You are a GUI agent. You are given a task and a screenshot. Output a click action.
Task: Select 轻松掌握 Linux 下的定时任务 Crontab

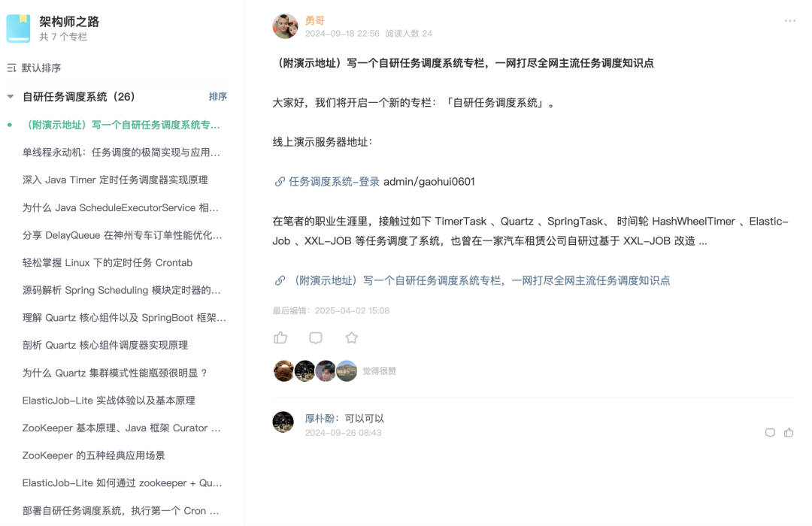pyautogui.click(x=108, y=262)
